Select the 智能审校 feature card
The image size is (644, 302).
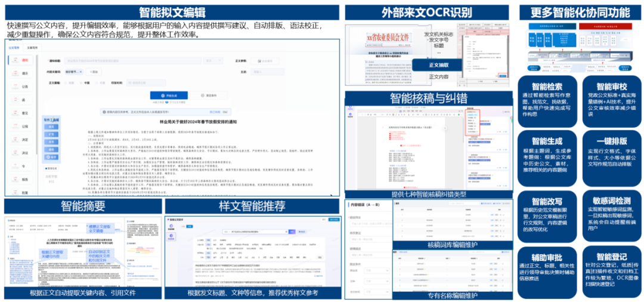[612, 101]
